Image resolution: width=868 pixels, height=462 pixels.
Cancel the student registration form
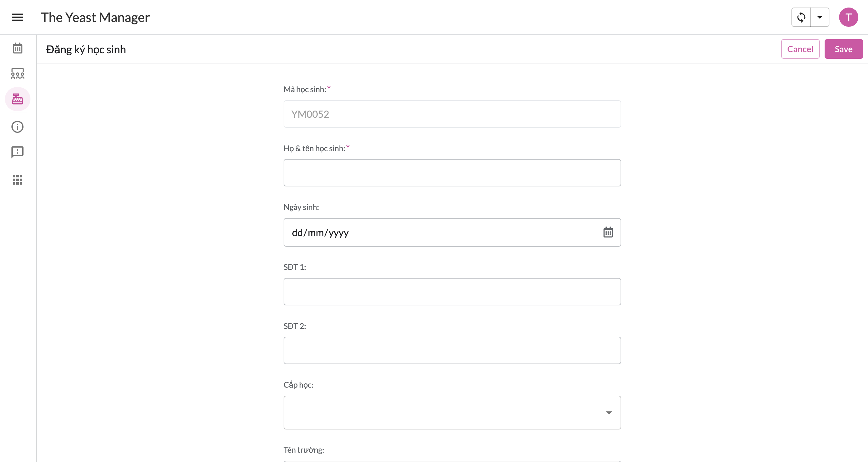(x=800, y=49)
